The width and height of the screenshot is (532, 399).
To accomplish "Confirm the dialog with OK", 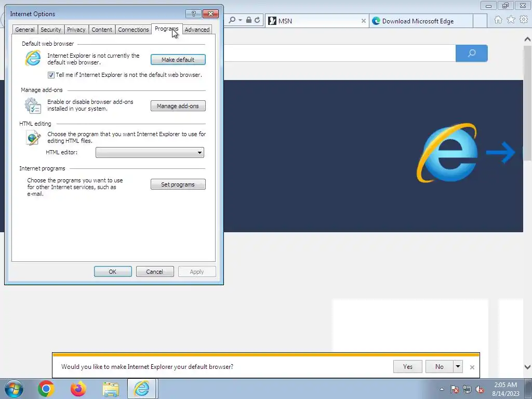I will coord(113,271).
